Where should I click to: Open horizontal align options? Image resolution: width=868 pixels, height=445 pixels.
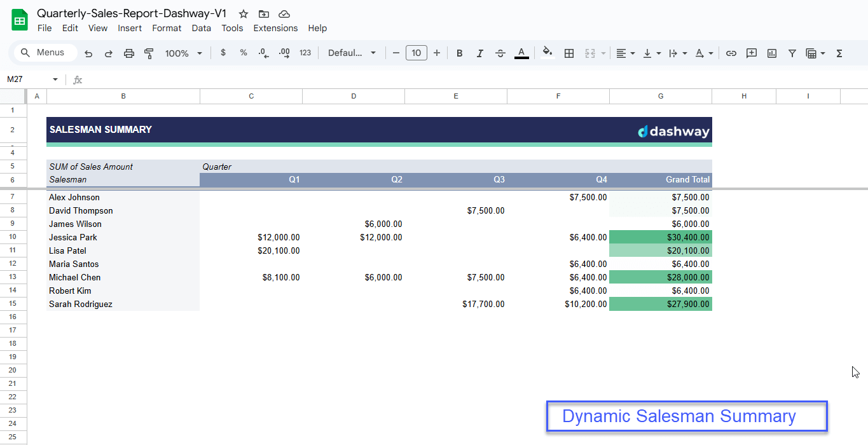pos(626,53)
